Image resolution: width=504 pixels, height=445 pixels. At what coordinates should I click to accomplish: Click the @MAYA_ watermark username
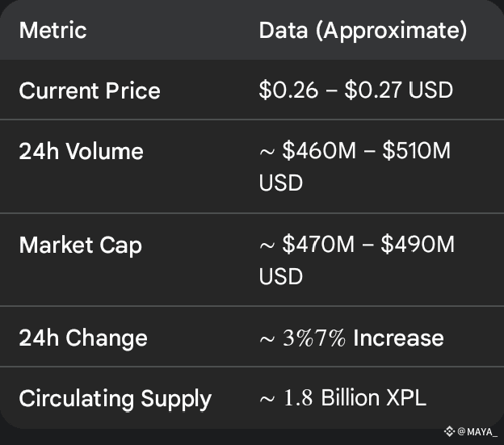tap(477, 431)
